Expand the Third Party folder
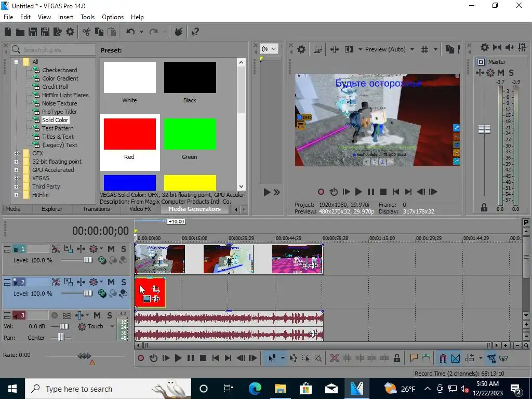This screenshot has width=532, height=399. point(16,187)
